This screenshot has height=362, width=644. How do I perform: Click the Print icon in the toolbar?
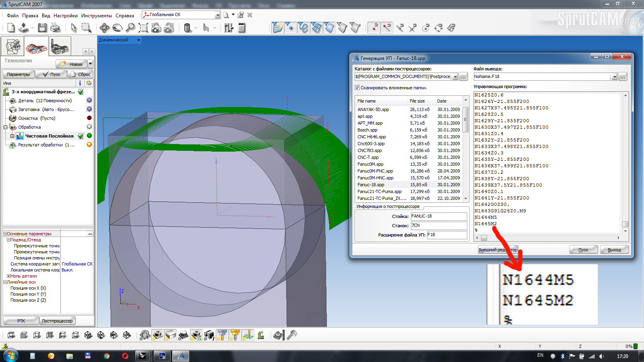(55, 28)
